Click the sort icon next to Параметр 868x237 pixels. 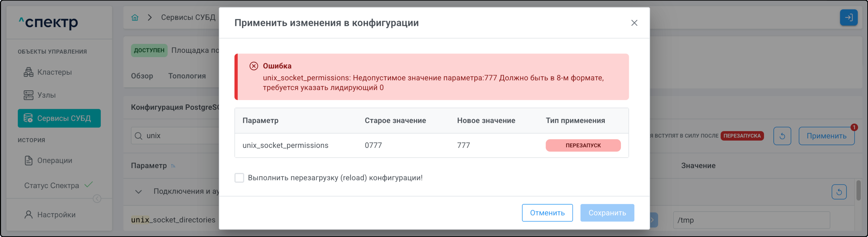click(173, 166)
